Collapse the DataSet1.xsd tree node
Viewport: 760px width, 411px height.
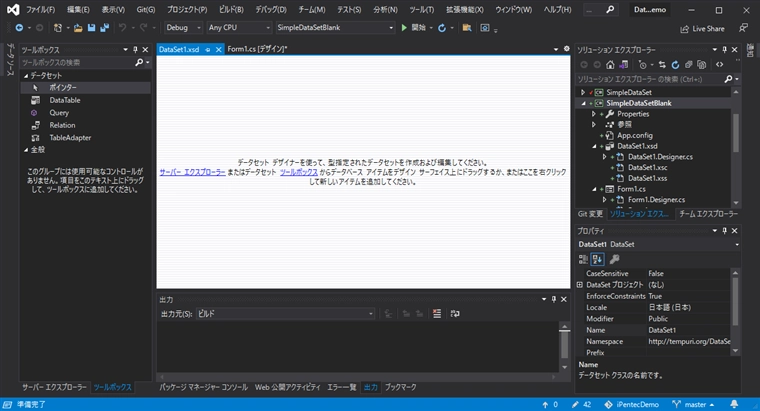point(594,146)
